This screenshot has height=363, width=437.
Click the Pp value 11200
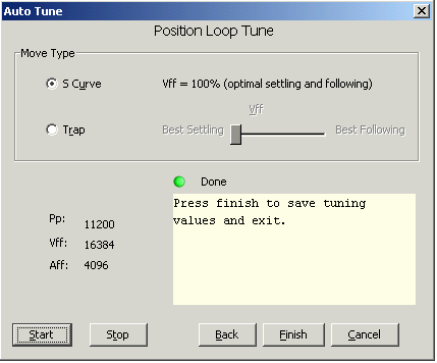[x=99, y=224]
